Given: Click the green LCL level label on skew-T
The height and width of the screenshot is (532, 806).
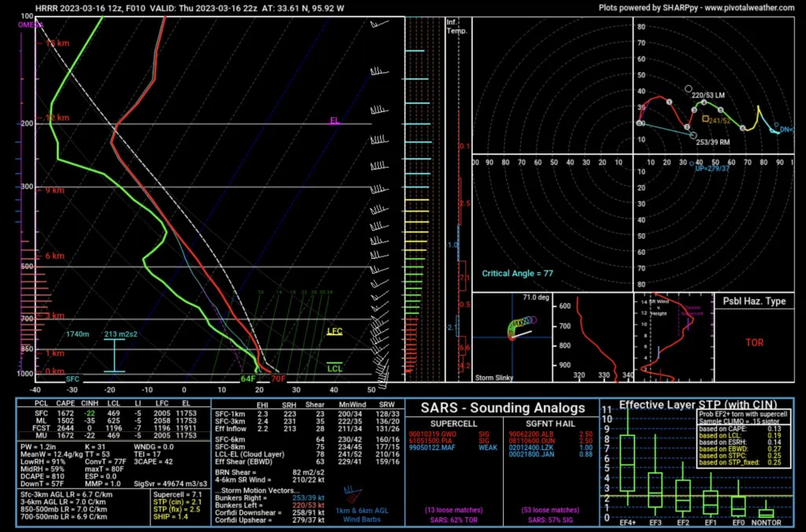Looking at the screenshot, I should [335, 368].
